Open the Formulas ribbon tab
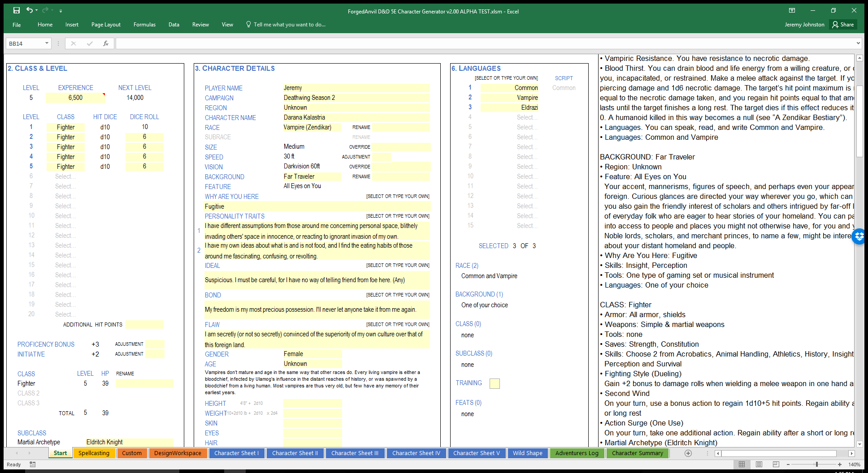 [144, 25]
